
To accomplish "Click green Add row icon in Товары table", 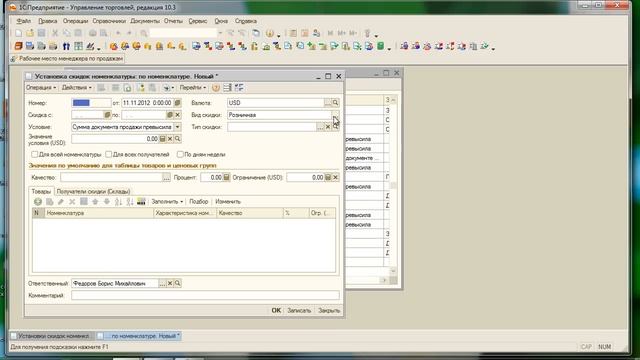I will coord(38,202).
